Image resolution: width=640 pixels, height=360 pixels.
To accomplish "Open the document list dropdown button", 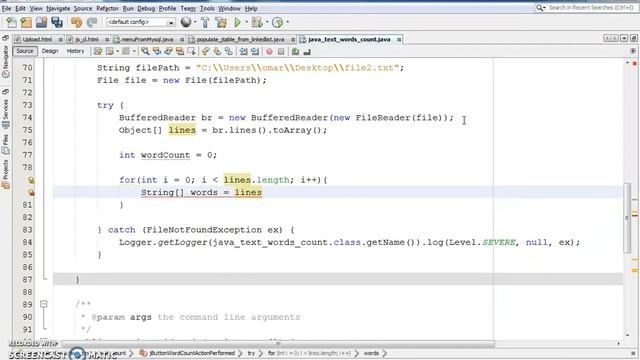I will pos(624,38).
